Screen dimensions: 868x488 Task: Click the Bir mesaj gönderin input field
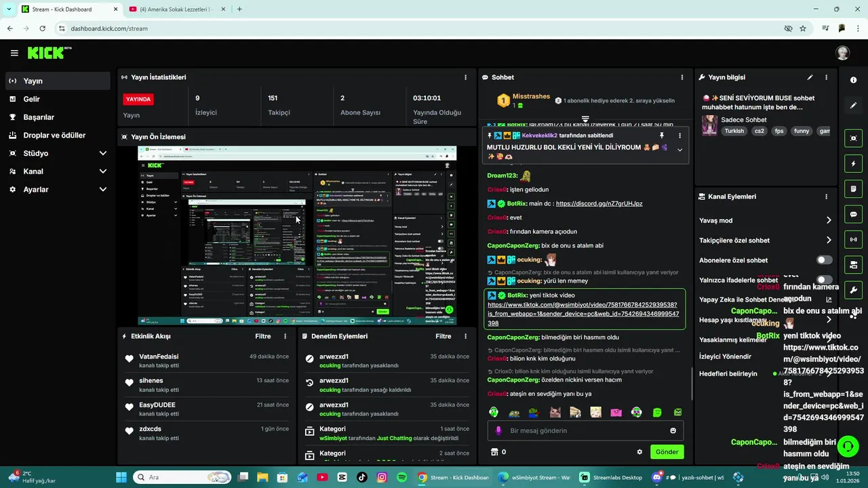click(x=585, y=430)
